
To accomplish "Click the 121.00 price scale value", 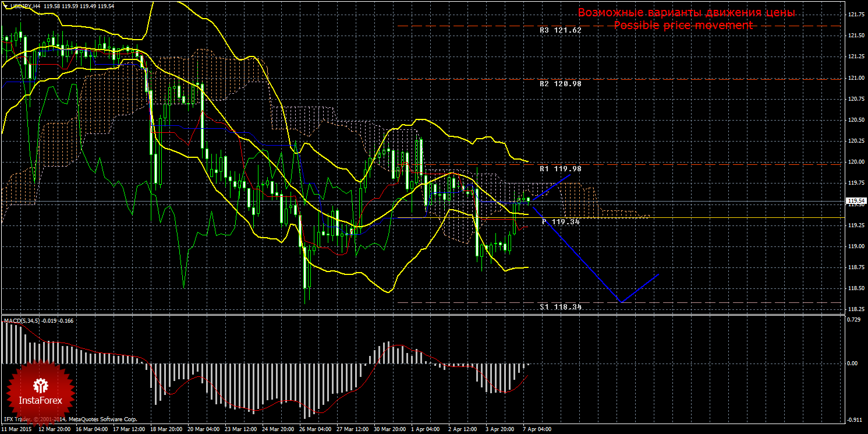I will [855, 78].
